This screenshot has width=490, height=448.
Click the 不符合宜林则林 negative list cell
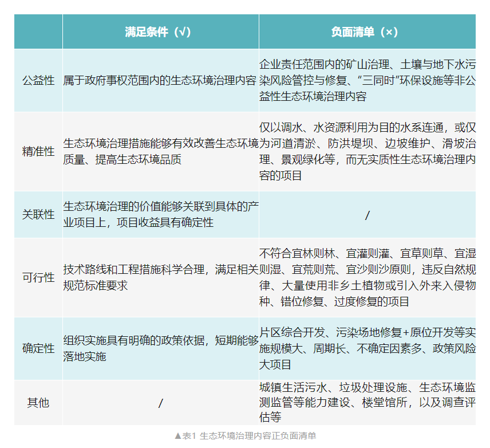pos(367,277)
